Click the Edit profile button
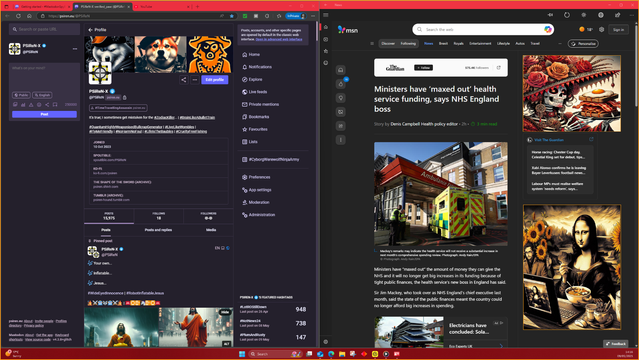This screenshot has height=360, width=639. pyautogui.click(x=214, y=80)
